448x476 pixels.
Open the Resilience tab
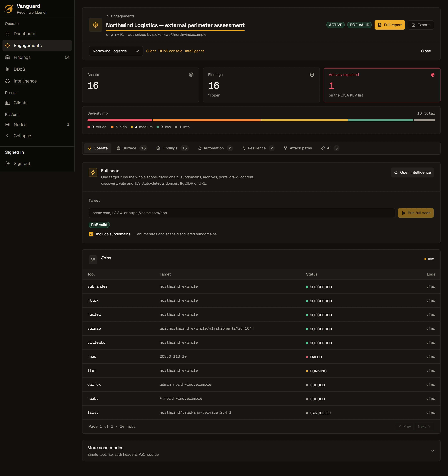258,148
